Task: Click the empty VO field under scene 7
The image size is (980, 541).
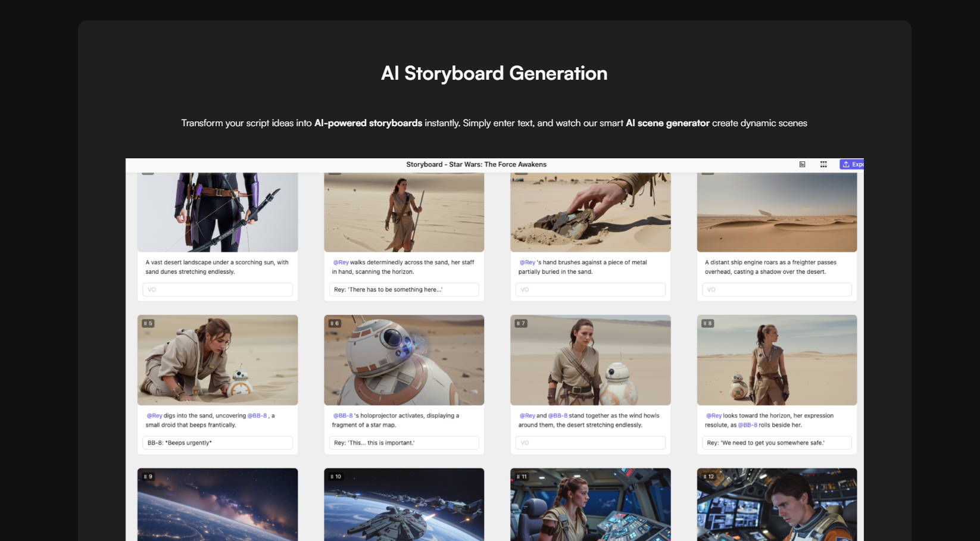Action: point(590,443)
